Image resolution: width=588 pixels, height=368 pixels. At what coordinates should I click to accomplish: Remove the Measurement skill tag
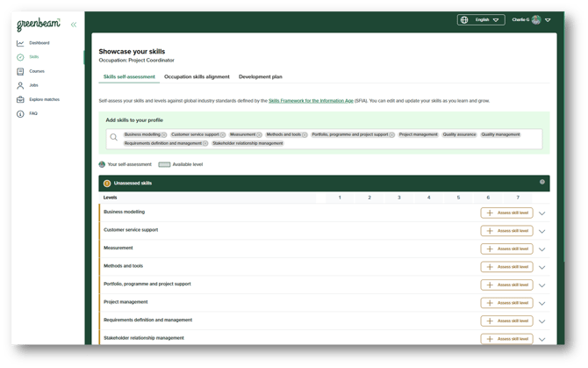259,135
